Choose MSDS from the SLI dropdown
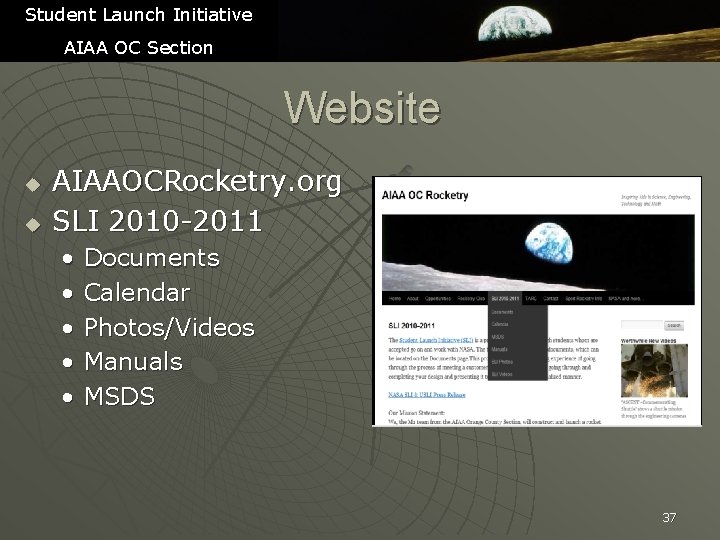The image size is (720, 540). [x=498, y=337]
